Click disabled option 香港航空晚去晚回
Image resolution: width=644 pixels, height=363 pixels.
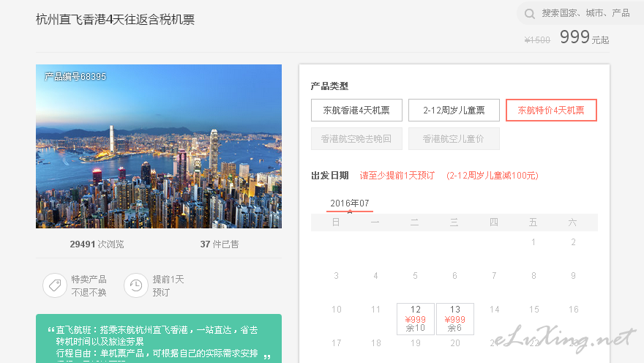pyautogui.click(x=356, y=139)
